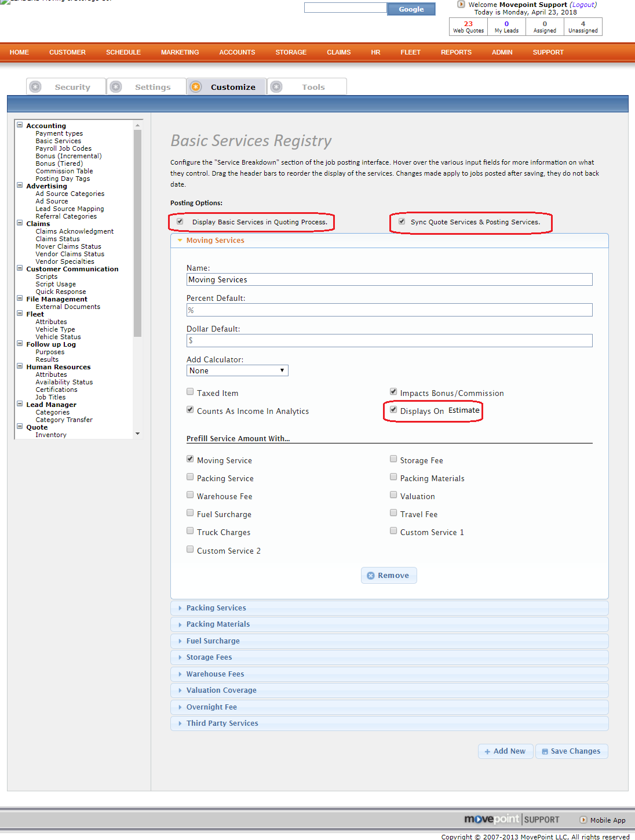Collapse the Fleet tree section icon
The image size is (635, 840).
pos(20,314)
